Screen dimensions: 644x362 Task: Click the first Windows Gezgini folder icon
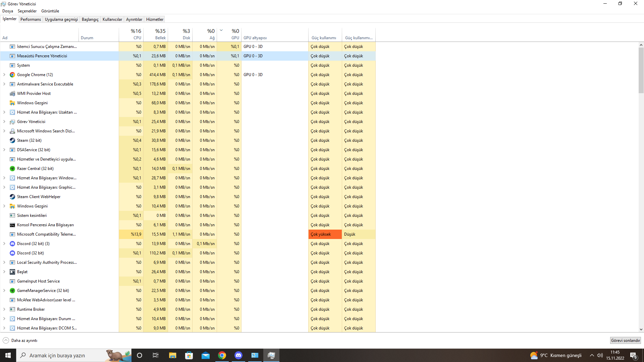[12, 103]
